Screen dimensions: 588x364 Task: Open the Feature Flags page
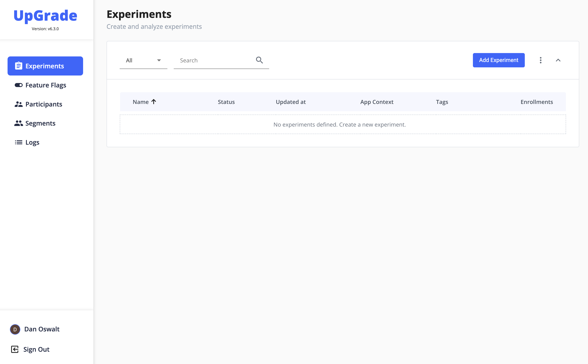(46, 85)
